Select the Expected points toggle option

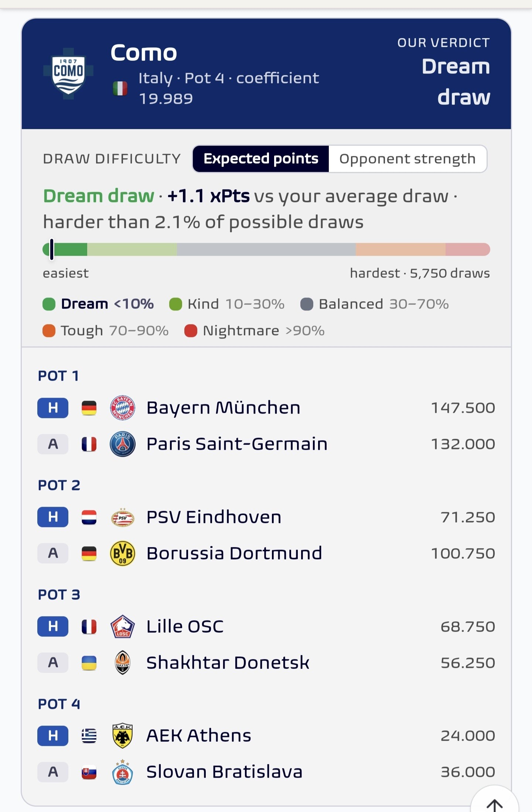pos(261,159)
